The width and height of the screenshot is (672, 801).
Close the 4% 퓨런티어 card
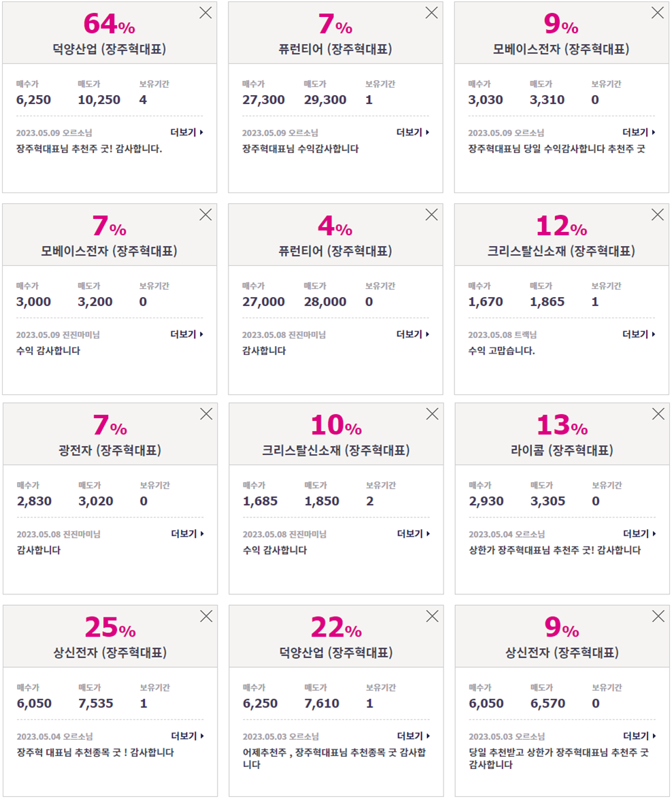click(x=431, y=215)
